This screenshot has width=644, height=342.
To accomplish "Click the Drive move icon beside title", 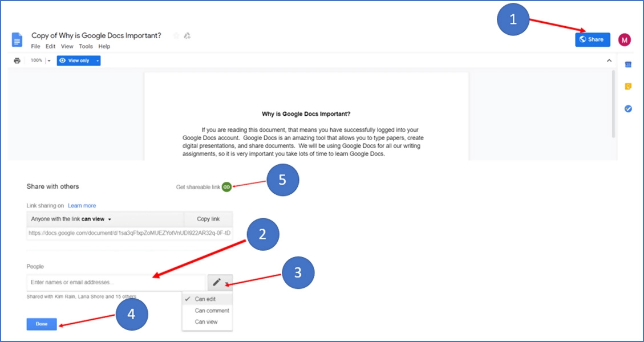I will (187, 36).
